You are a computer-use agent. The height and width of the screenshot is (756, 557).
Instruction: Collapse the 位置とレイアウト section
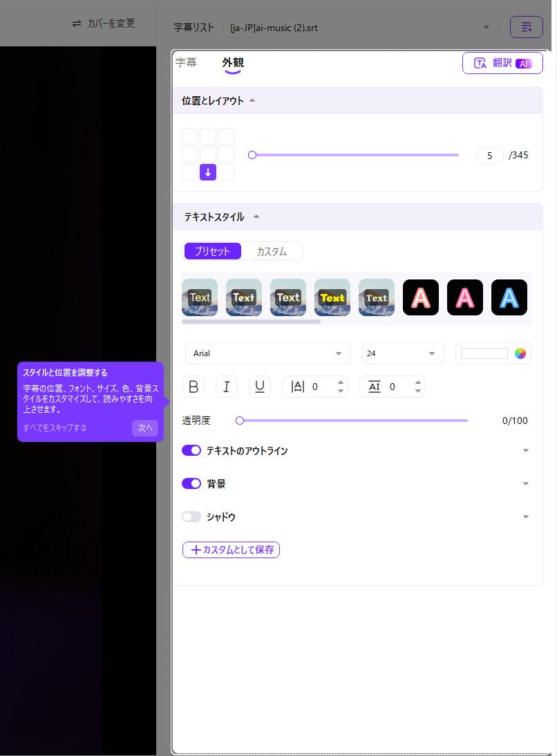coord(252,100)
